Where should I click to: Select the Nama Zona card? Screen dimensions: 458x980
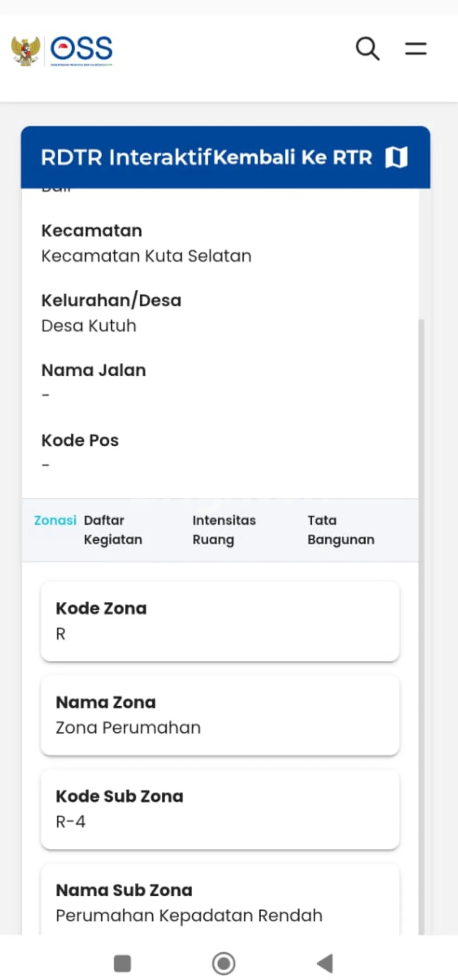(220, 715)
